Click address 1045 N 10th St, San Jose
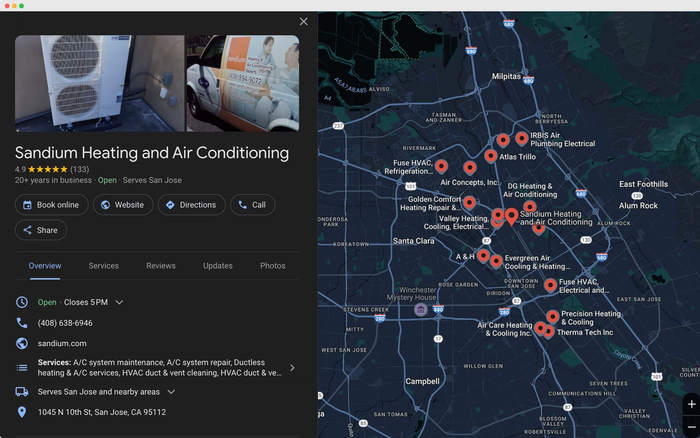Image resolution: width=700 pixels, height=438 pixels. (x=102, y=412)
